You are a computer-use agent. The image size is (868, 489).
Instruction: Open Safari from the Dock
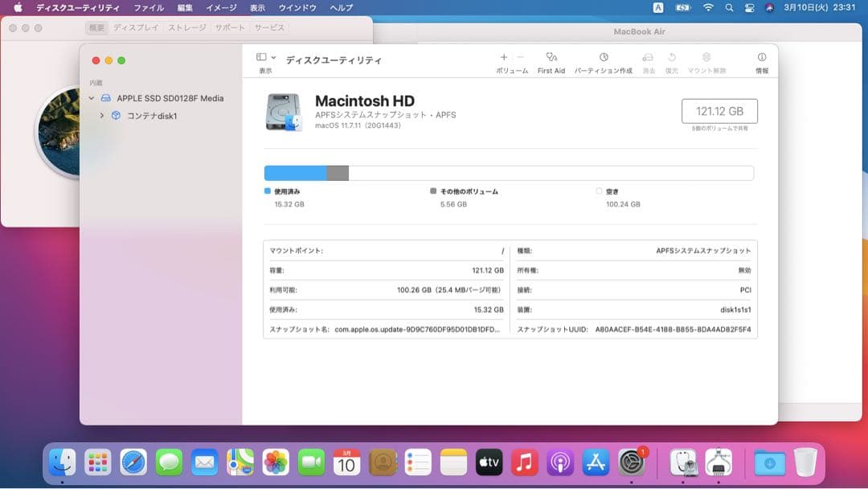(x=133, y=463)
